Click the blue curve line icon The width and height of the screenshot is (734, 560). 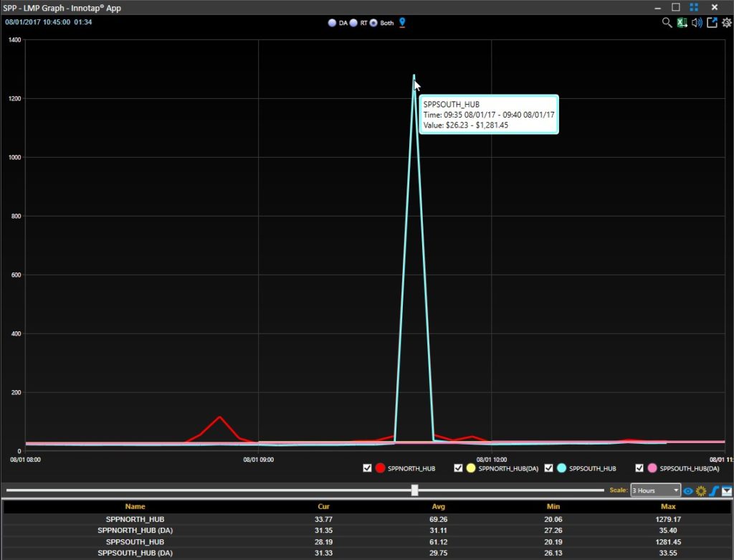[713, 490]
